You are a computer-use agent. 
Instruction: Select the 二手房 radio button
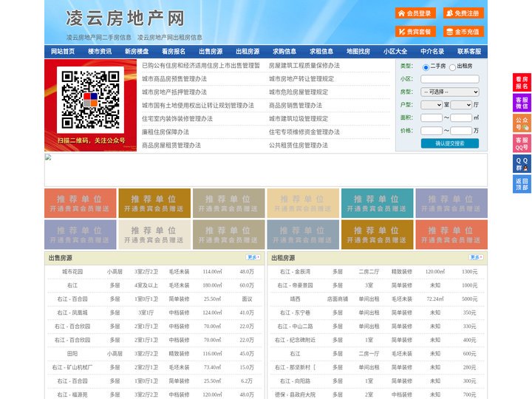426,67
